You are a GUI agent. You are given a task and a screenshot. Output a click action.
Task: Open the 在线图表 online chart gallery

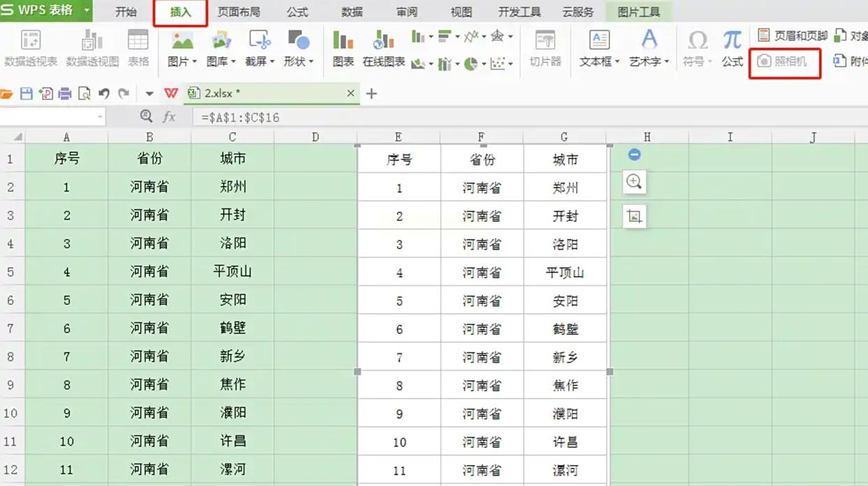pyautogui.click(x=384, y=48)
